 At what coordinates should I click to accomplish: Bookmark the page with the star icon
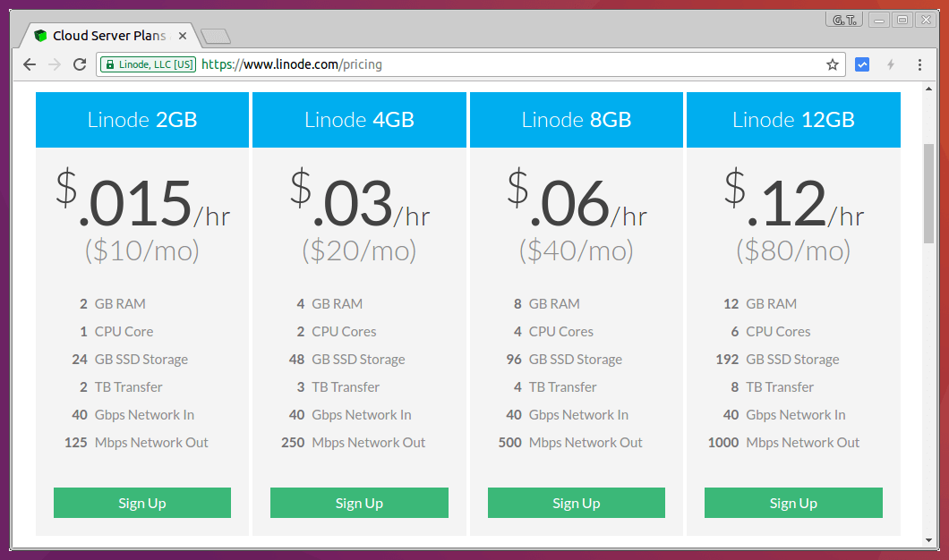[833, 64]
